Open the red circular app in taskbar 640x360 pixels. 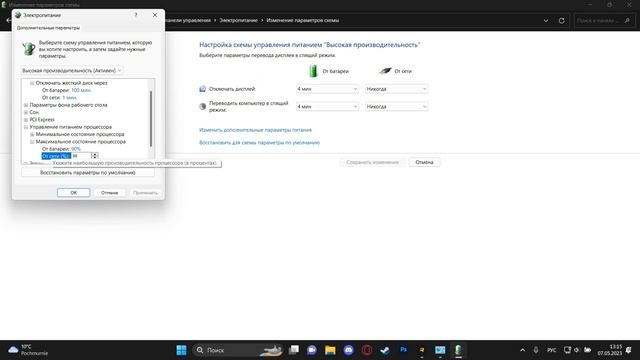pyautogui.click(x=367, y=350)
